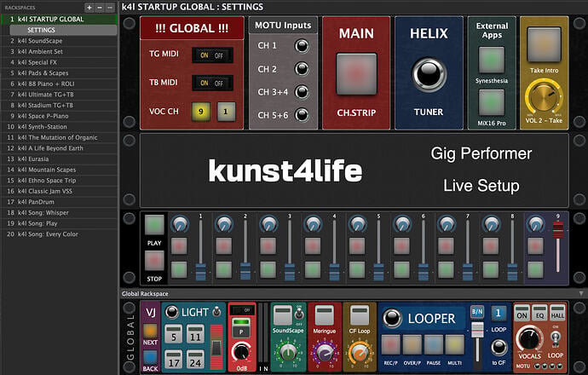Click the red STOP pad

154,261
